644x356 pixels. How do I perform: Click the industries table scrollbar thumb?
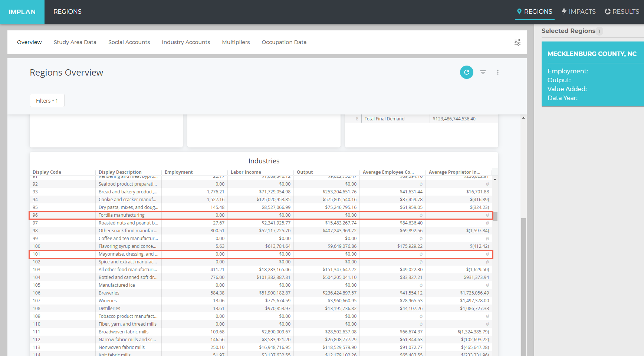495,216
